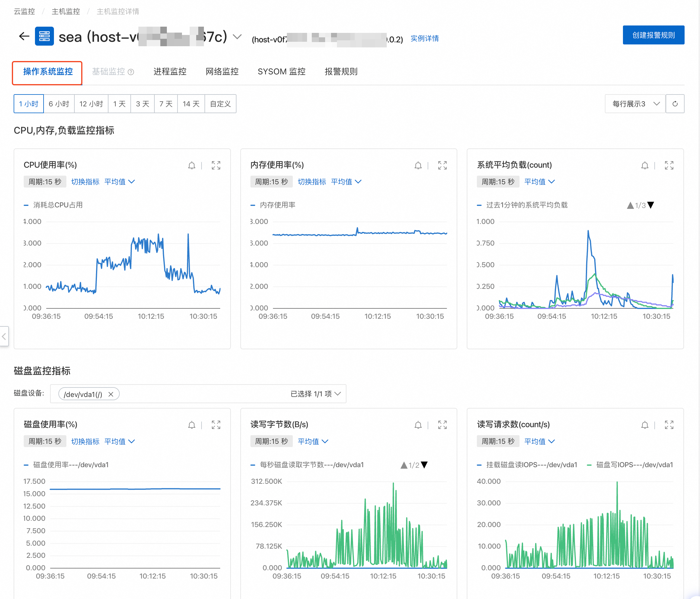Click the back arrow next to host name
This screenshot has height=599, width=700.
[24, 36]
